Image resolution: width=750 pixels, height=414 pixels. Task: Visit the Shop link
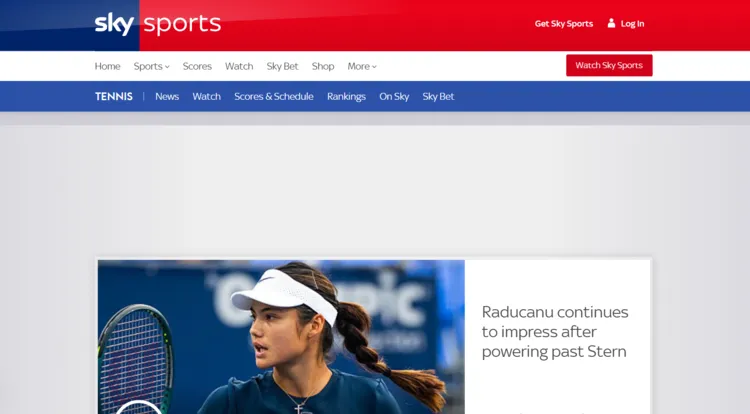point(323,66)
